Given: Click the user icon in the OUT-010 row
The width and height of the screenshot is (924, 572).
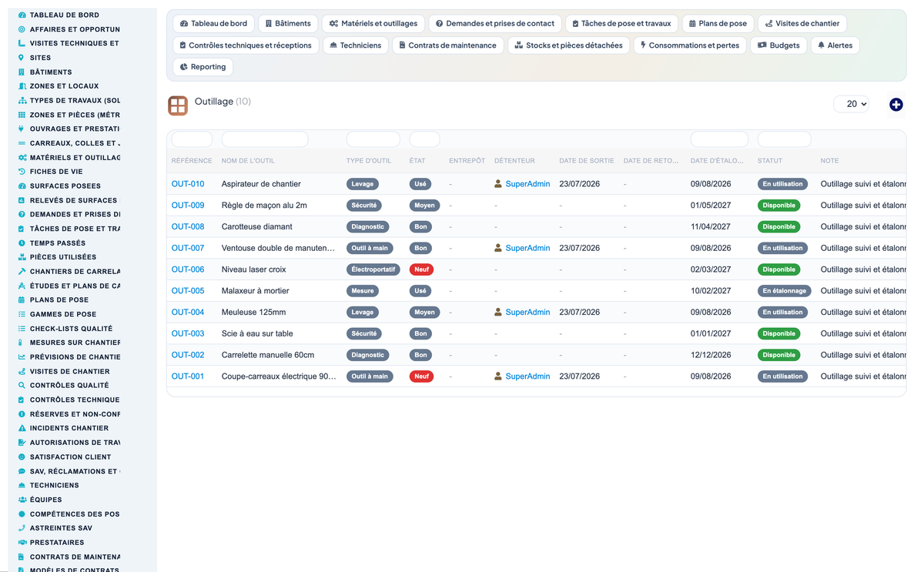Looking at the screenshot, I should 498,184.
